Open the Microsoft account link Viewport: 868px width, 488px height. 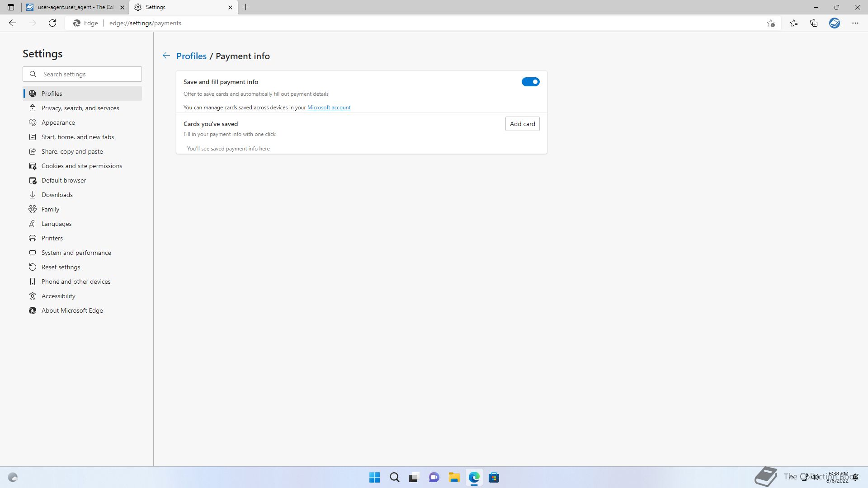(329, 108)
